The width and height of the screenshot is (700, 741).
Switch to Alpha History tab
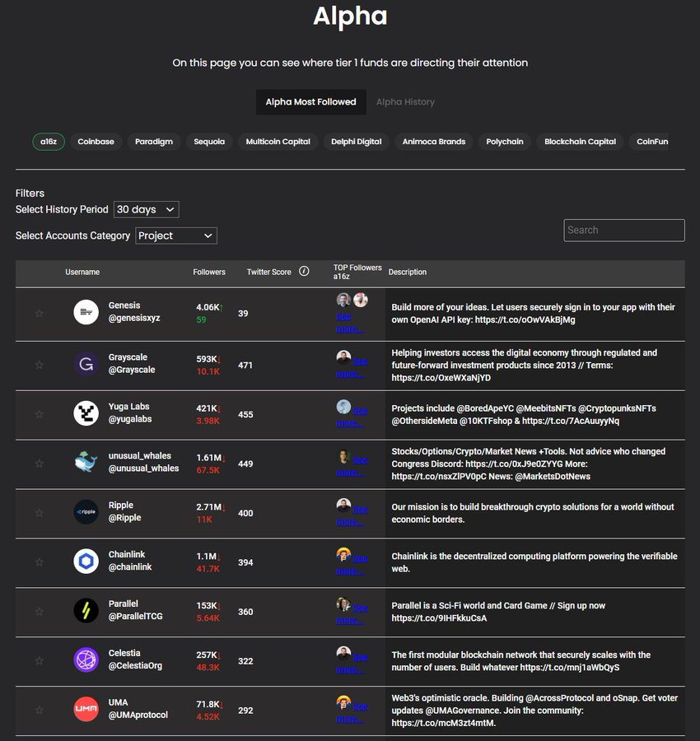[405, 102]
